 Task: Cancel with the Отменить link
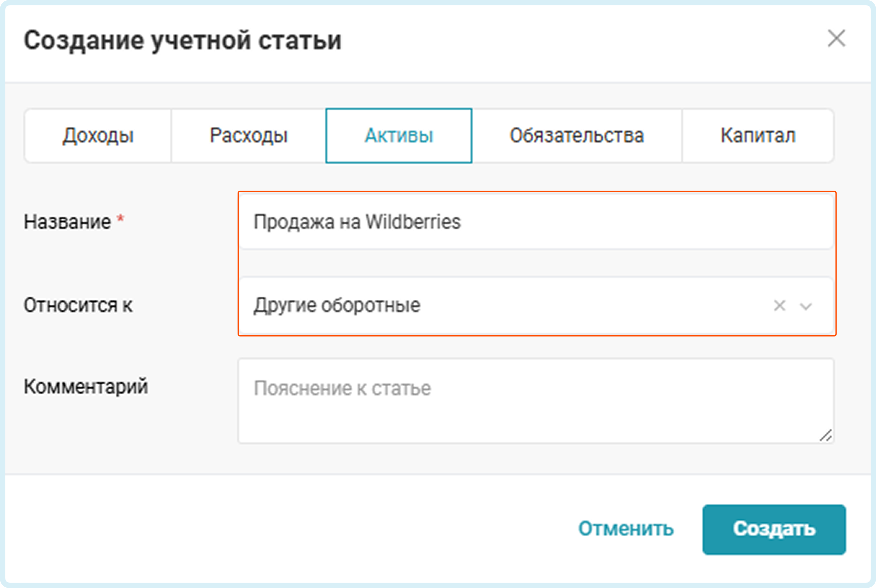coord(626,529)
